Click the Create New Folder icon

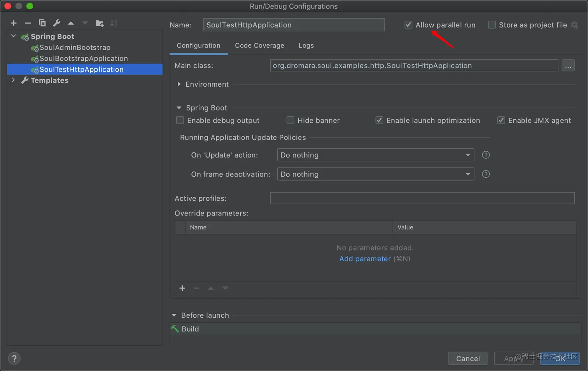[x=100, y=23]
